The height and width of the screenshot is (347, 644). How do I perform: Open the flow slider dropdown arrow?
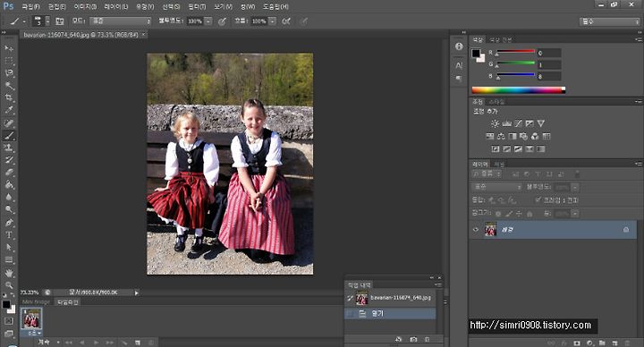pos(272,21)
